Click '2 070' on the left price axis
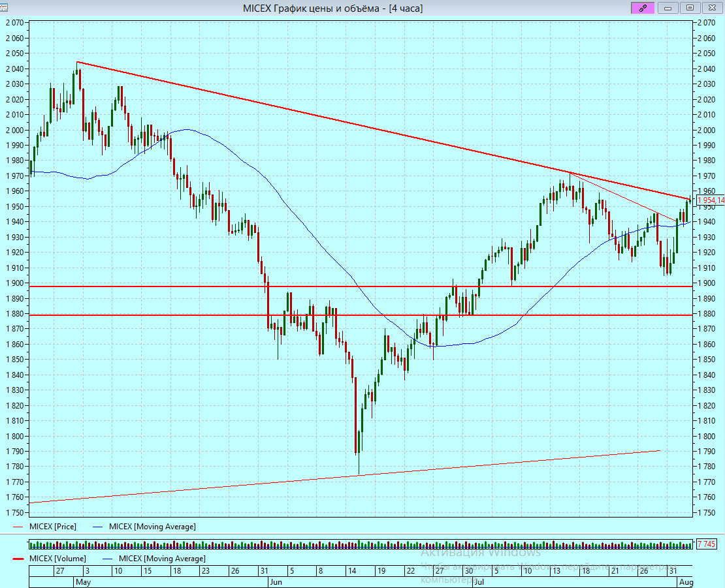This screenshot has width=725, height=588. (x=14, y=23)
